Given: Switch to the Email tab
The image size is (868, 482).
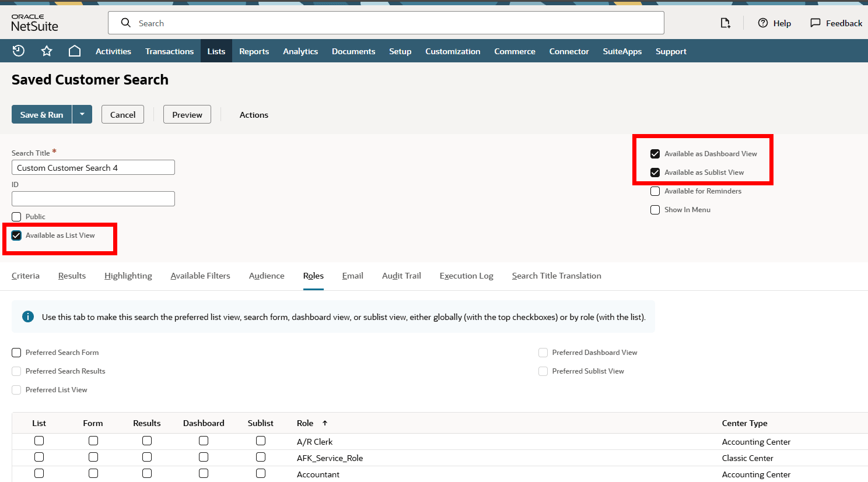Looking at the screenshot, I should [x=353, y=276].
